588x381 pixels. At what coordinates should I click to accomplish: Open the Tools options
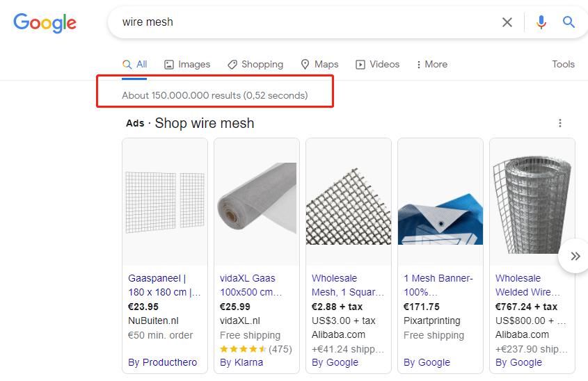[563, 65]
